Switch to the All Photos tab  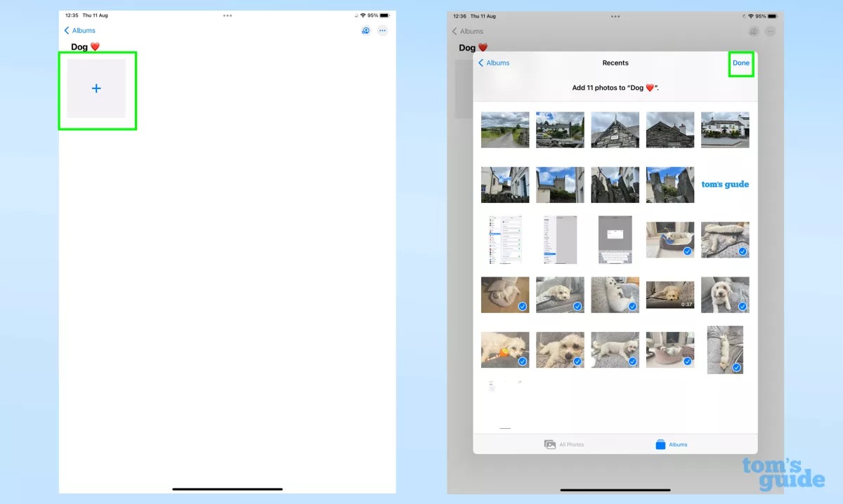(x=565, y=444)
